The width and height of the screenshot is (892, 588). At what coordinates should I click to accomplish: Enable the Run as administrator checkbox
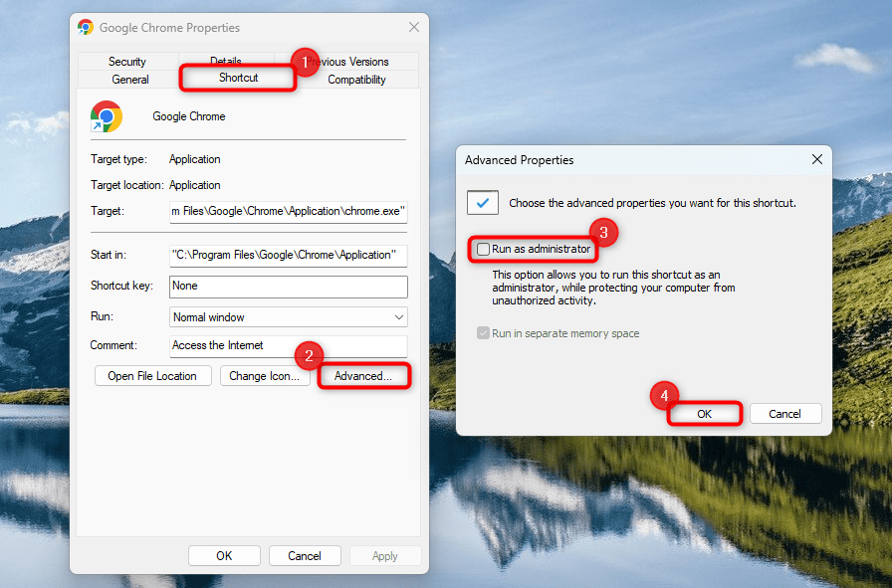click(x=483, y=249)
